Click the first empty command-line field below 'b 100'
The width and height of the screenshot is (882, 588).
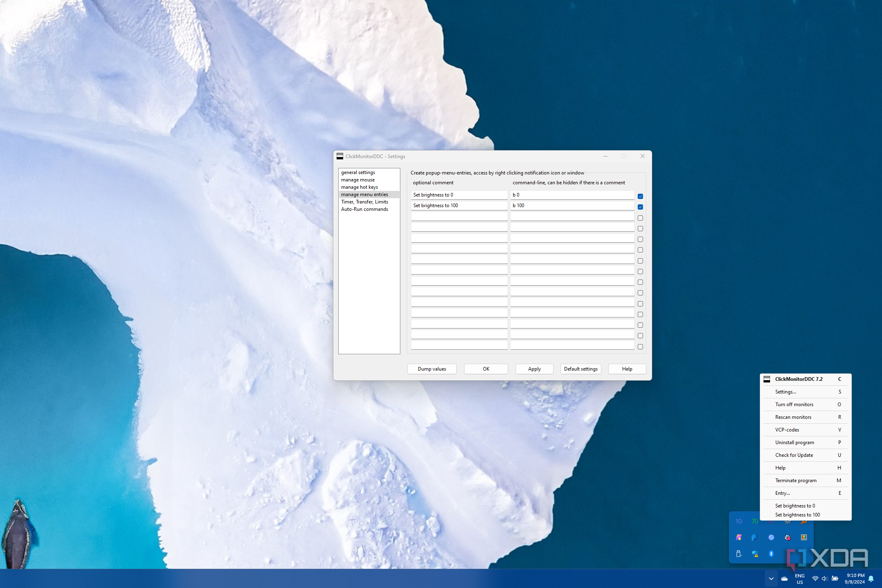click(572, 217)
